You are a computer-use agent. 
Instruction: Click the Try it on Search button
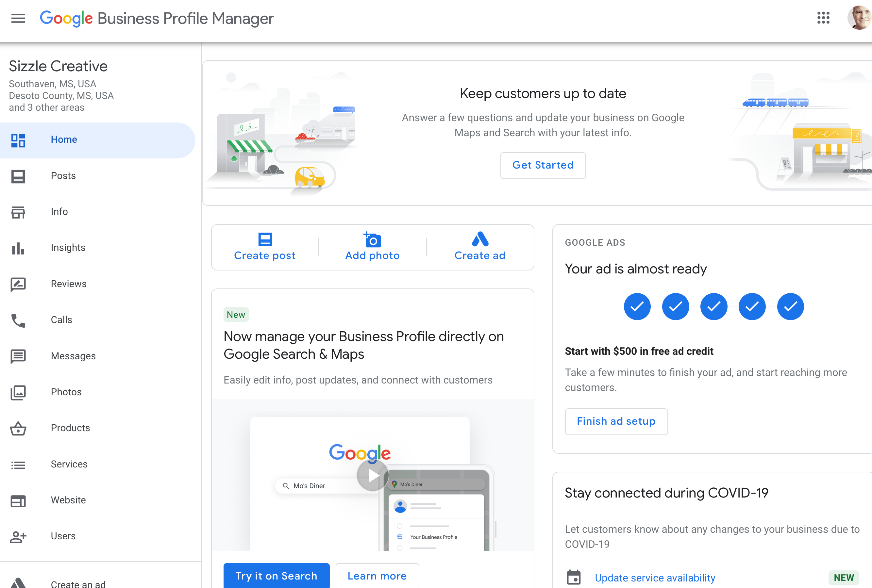277,576
